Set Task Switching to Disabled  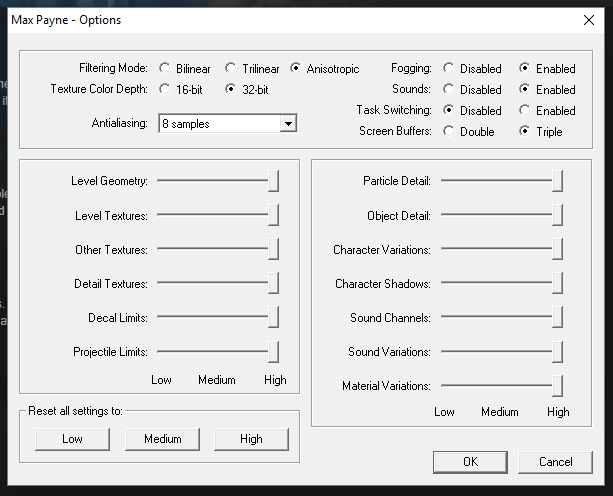click(449, 111)
